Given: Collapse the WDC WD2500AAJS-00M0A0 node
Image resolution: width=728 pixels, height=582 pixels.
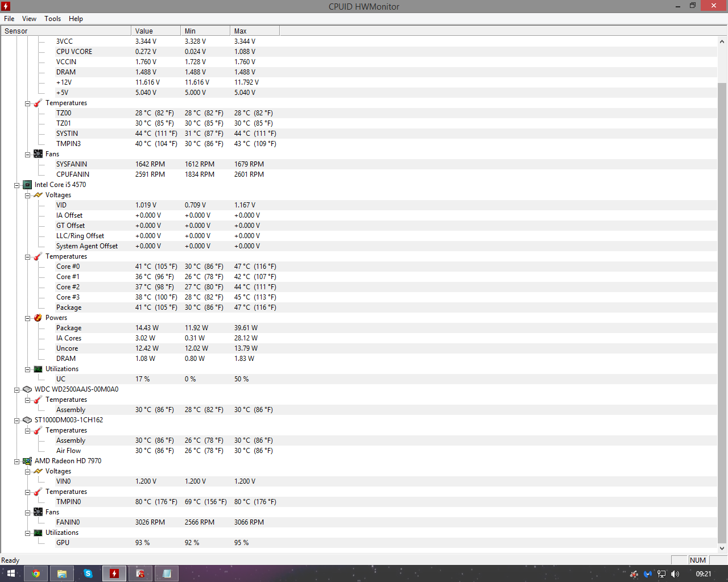Looking at the screenshot, I should [x=16, y=390].
